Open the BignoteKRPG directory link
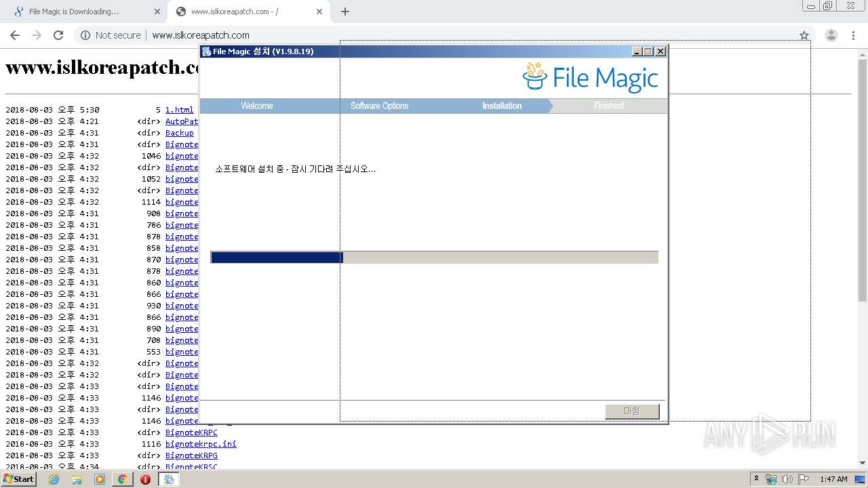 pyautogui.click(x=191, y=455)
